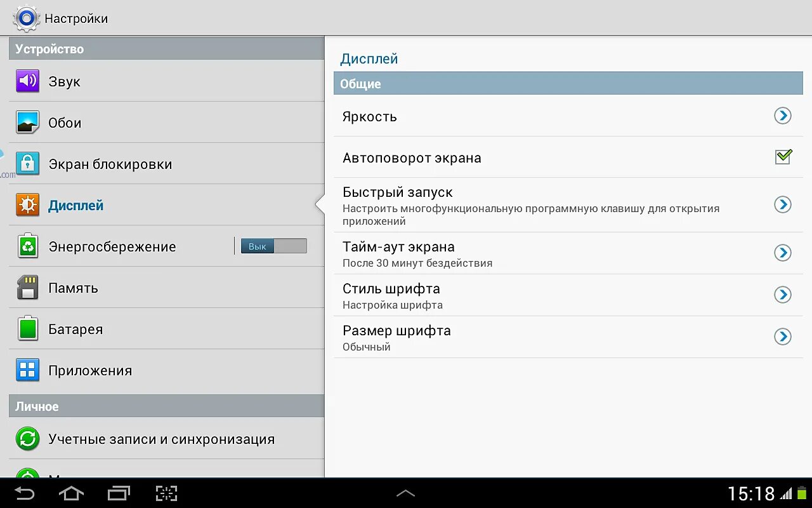Switch on the Power saving (Энергосбережение) toggle
The width and height of the screenshot is (812, 508).
(274, 246)
